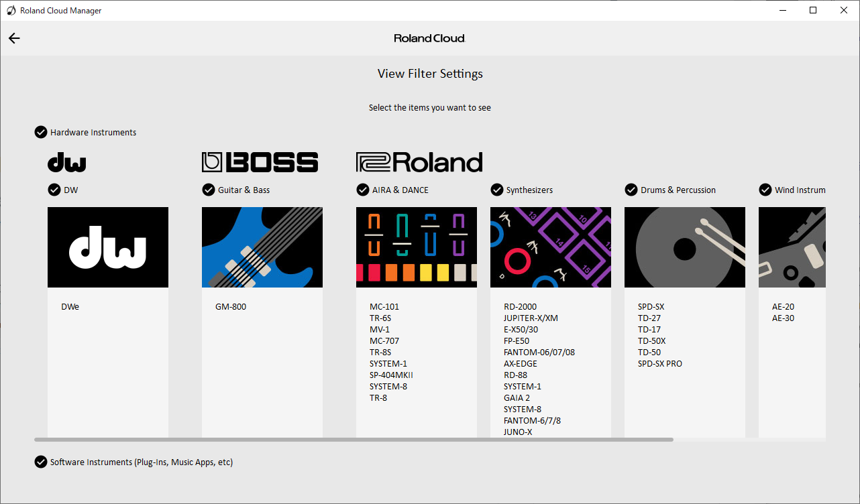Click SPD-SX PRO in the Drums list
This screenshot has width=860, height=504.
pyautogui.click(x=660, y=364)
